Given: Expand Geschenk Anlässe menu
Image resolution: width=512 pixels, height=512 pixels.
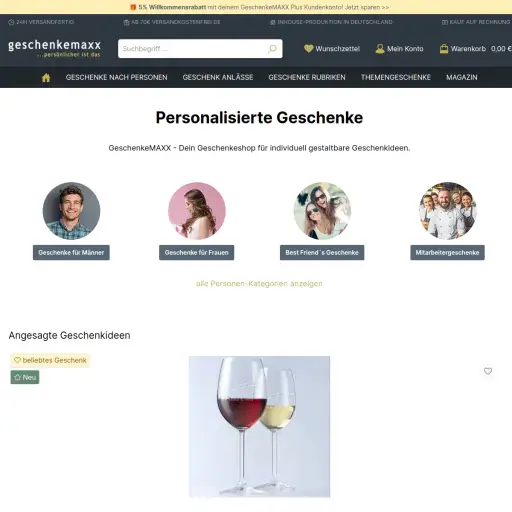Looking at the screenshot, I should click(218, 77).
